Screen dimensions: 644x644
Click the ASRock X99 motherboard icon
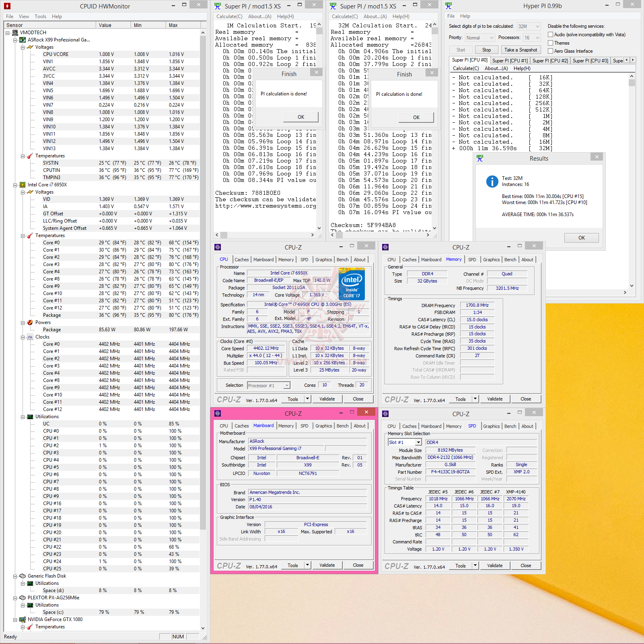[x=23, y=40]
